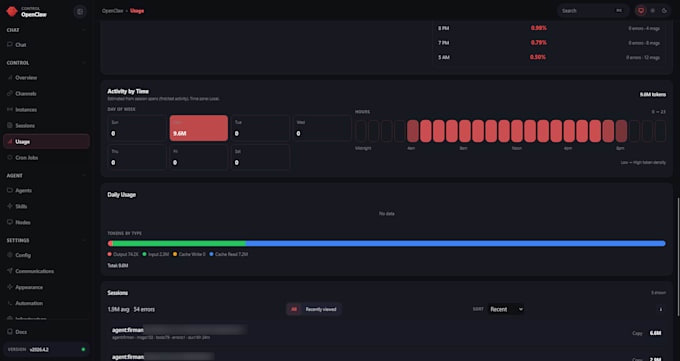Click the OpenClaw red logo icon
This screenshot has height=361, width=680.
click(x=12, y=11)
